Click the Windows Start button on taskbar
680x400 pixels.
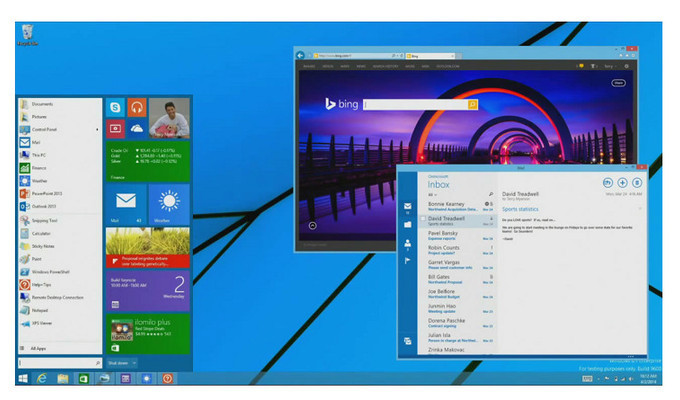click(23, 378)
